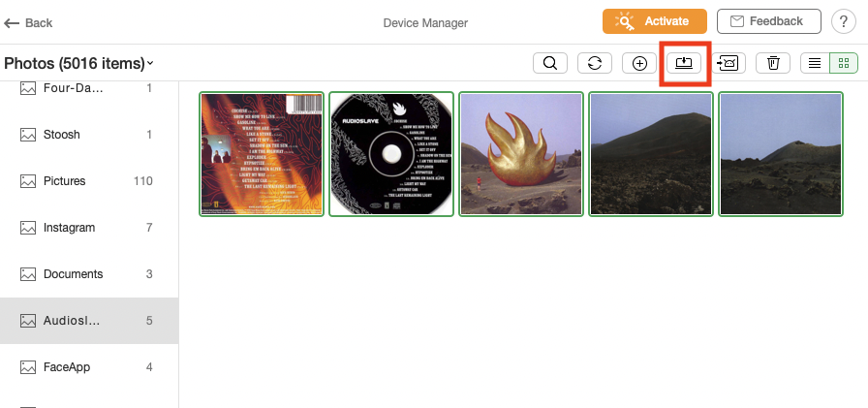Screen dimensions: 868x408
Task: Switch to list view
Action: click(x=815, y=63)
